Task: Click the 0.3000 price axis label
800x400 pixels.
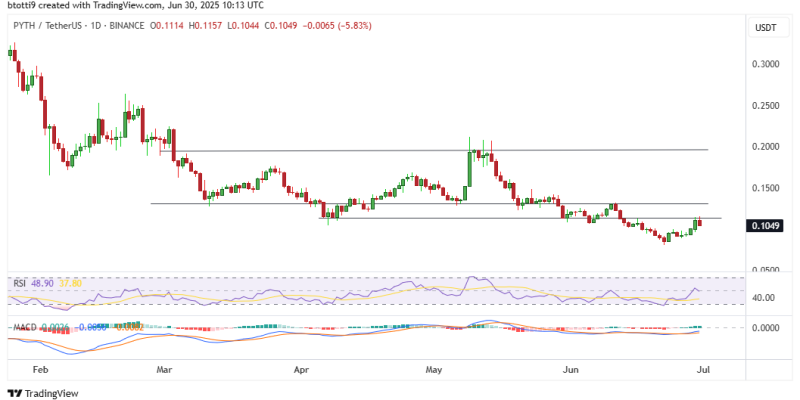Action: pyautogui.click(x=765, y=64)
